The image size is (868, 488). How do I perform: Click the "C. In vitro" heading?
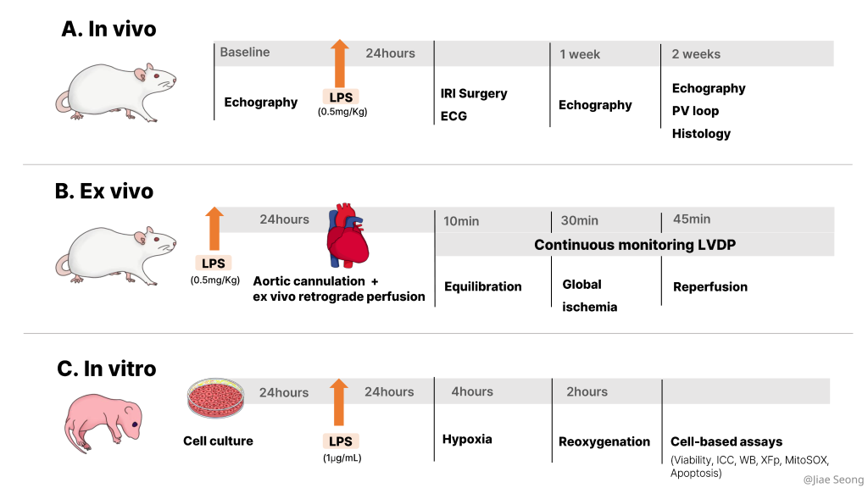click(x=107, y=369)
